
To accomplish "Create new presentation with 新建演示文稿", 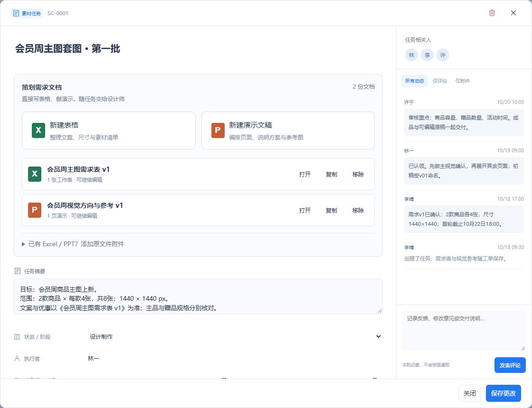I will coord(288,130).
